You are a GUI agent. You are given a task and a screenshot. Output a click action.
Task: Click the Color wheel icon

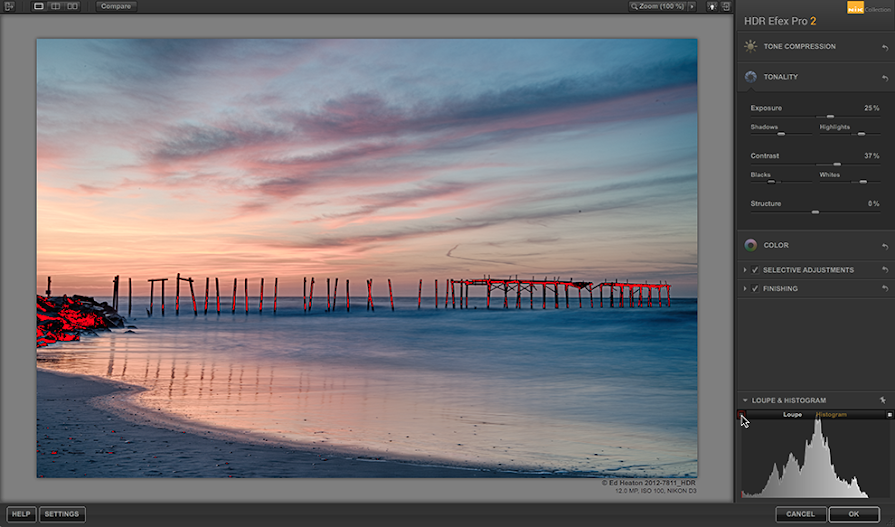751,245
